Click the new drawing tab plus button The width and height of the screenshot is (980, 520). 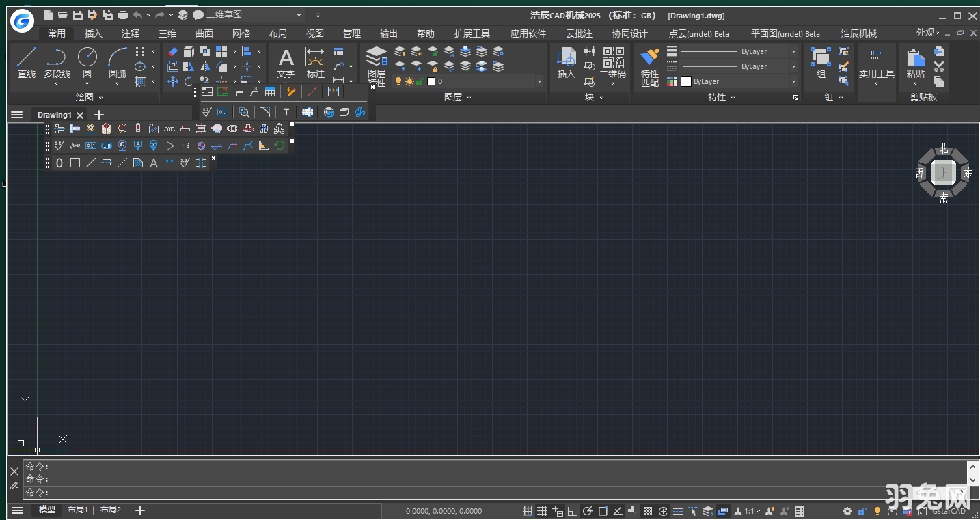coord(99,115)
